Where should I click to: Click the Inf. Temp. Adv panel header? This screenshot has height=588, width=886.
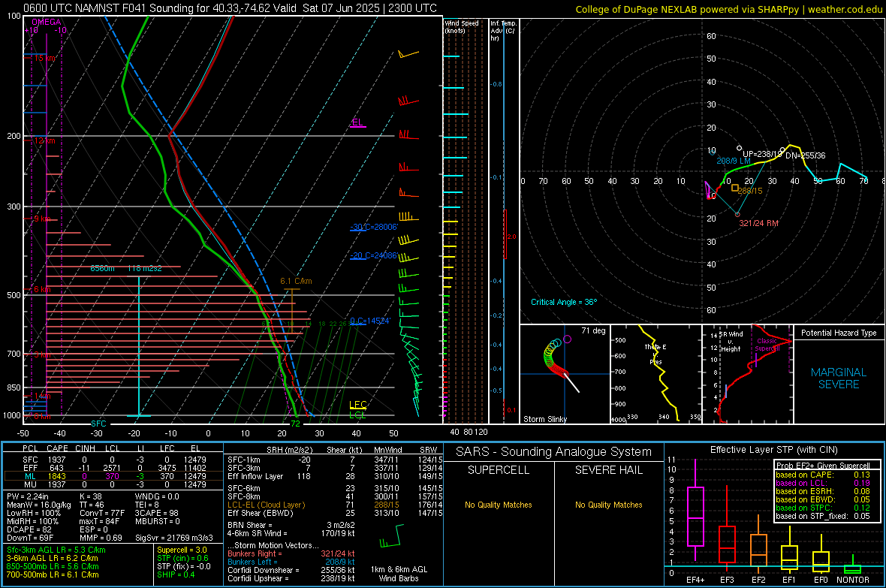click(504, 30)
